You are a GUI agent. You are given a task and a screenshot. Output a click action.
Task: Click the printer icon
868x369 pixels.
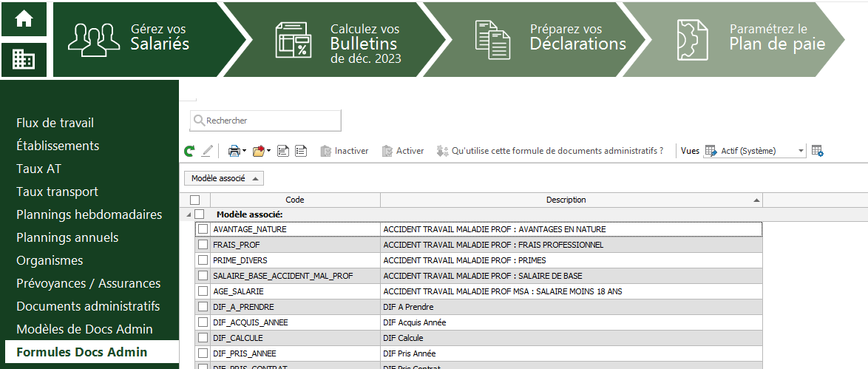(x=234, y=151)
